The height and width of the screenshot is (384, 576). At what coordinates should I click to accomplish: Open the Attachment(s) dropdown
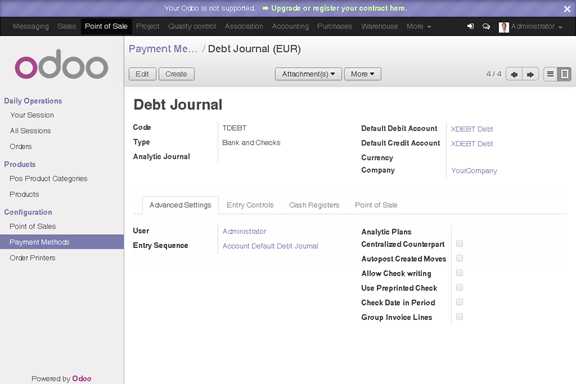308,74
